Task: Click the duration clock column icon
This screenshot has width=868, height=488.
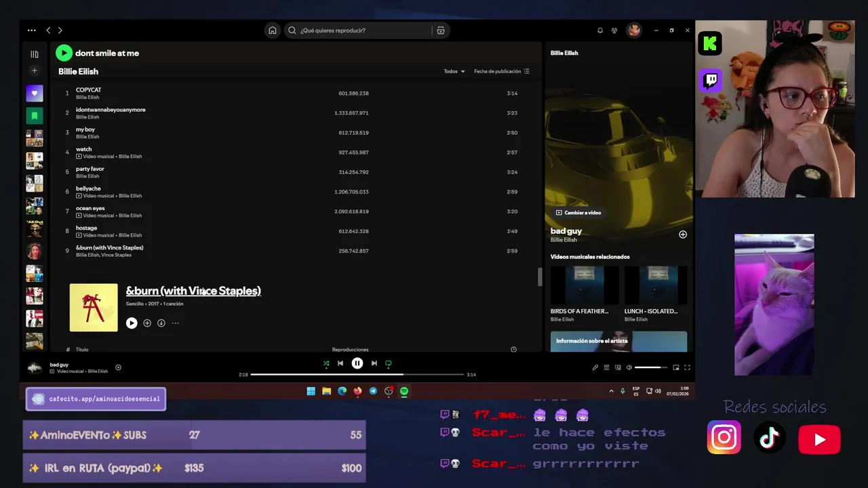Action: pyautogui.click(x=513, y=350)
